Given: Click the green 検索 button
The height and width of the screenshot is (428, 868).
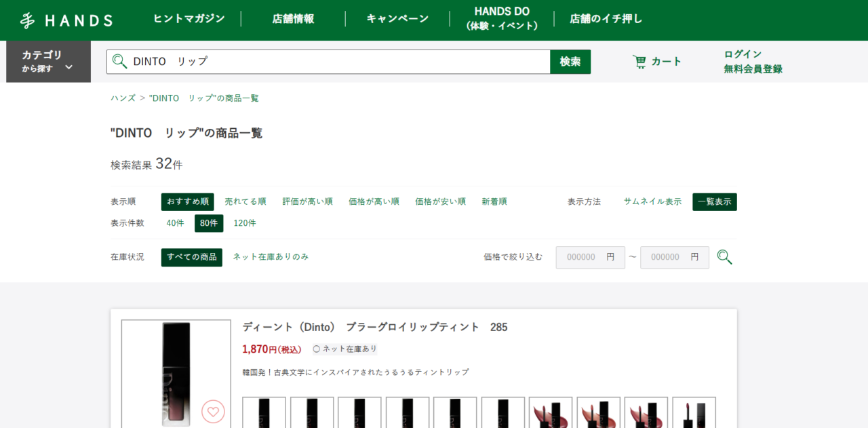Looking at the screenshot, I should pyautogui.click(x=570, y=62).
